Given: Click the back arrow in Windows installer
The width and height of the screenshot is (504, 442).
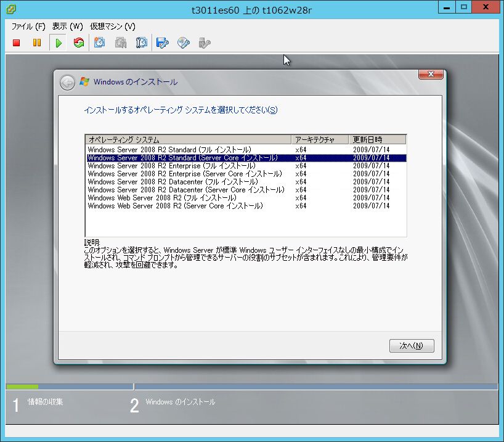Looking at the screenshot, I should tap(68, 83).
